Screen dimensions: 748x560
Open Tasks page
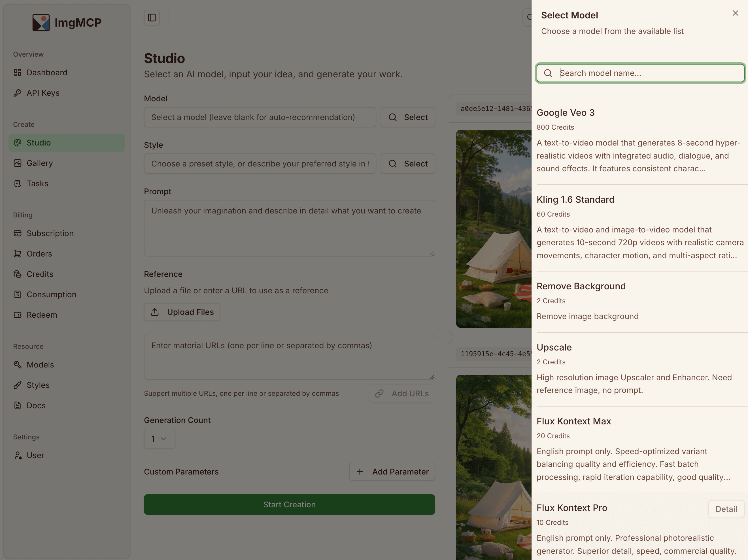click(67, 183)
